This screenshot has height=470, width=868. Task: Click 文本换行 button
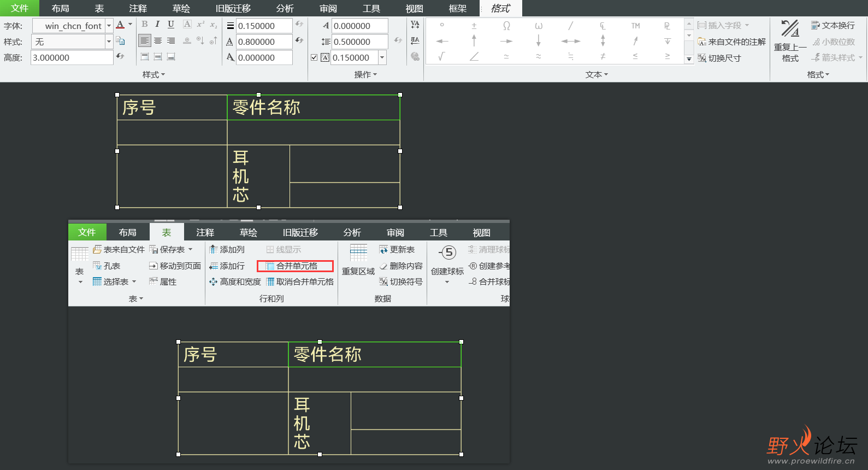tap(833, 25)
